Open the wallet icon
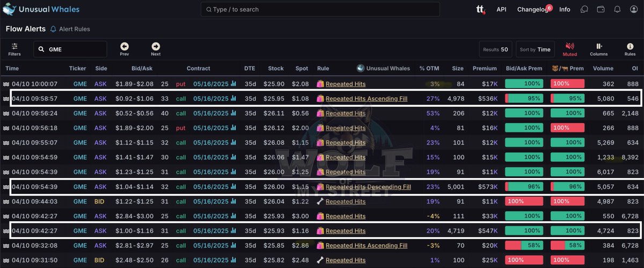The image size is (644, 268). click(x=601, y=10)
